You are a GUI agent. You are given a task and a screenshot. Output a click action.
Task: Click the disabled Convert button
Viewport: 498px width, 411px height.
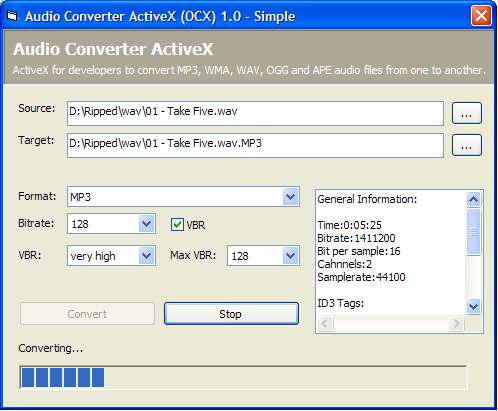87,313
